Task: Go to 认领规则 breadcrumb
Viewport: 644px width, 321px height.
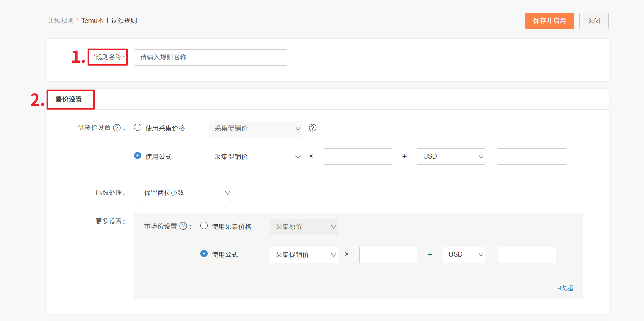Action: (x=61, y=21)
